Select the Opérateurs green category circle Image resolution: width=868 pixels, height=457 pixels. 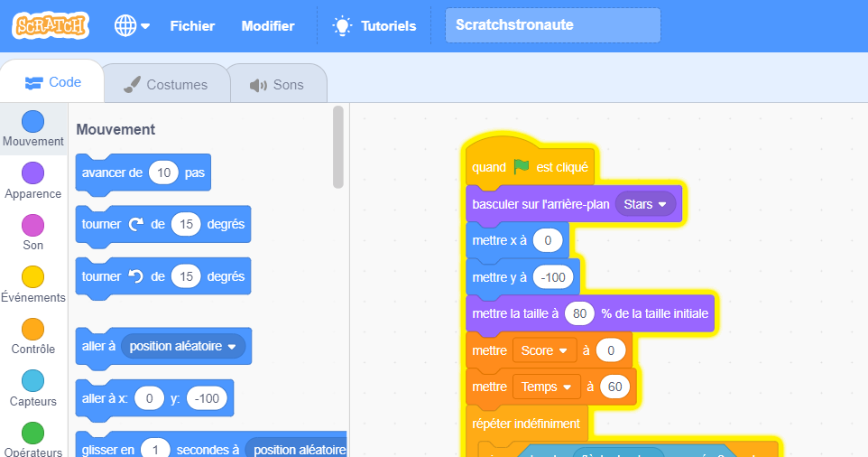[x=32, y=433]
